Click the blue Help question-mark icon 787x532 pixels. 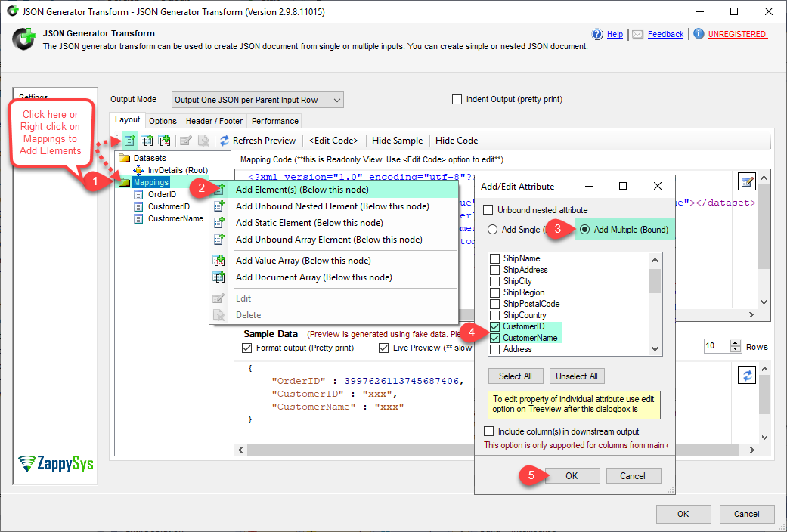coord(597,34)
